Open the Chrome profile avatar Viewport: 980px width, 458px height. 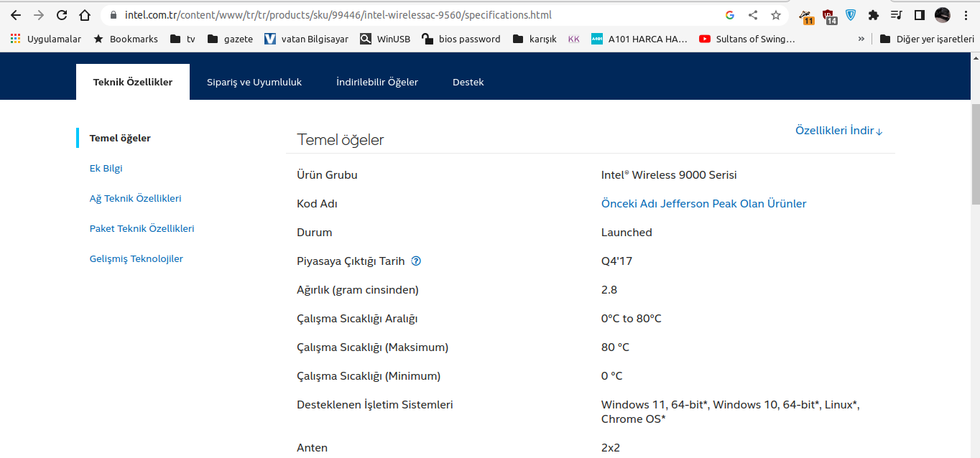pos(943,15)
